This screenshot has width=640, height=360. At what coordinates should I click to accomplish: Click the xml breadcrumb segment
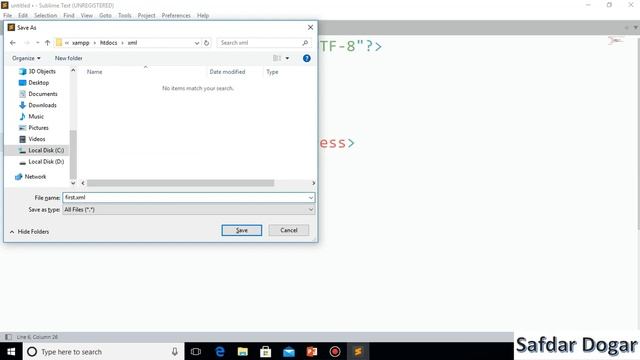[x=132, y=43]
